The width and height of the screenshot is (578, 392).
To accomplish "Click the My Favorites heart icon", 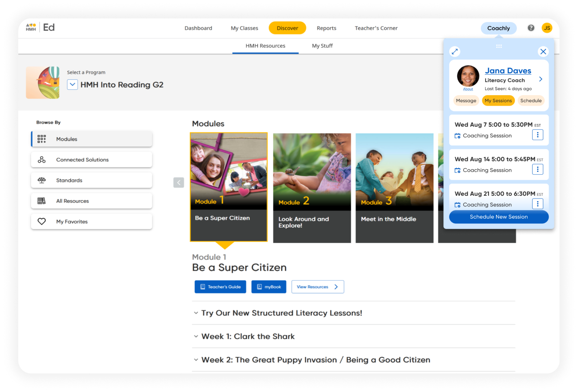I will (x=42, y=222).
